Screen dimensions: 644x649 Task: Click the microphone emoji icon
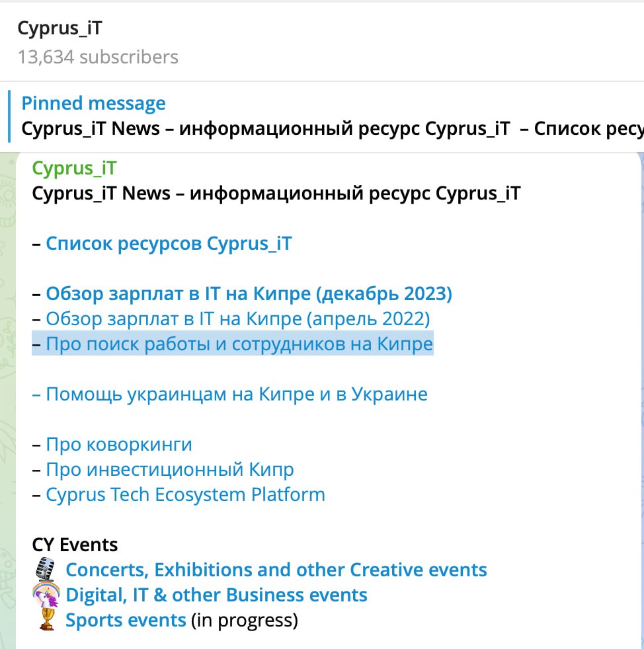(46, 570)
